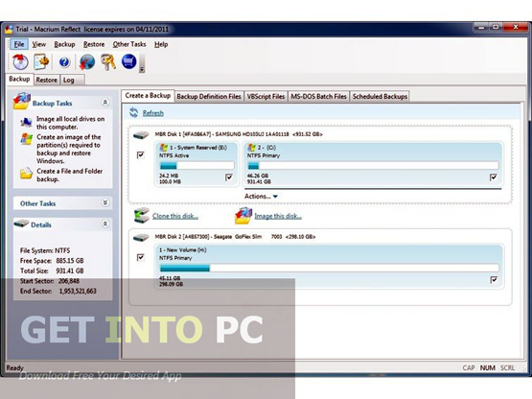Expand the Other Tasks panel

[105, 202]
